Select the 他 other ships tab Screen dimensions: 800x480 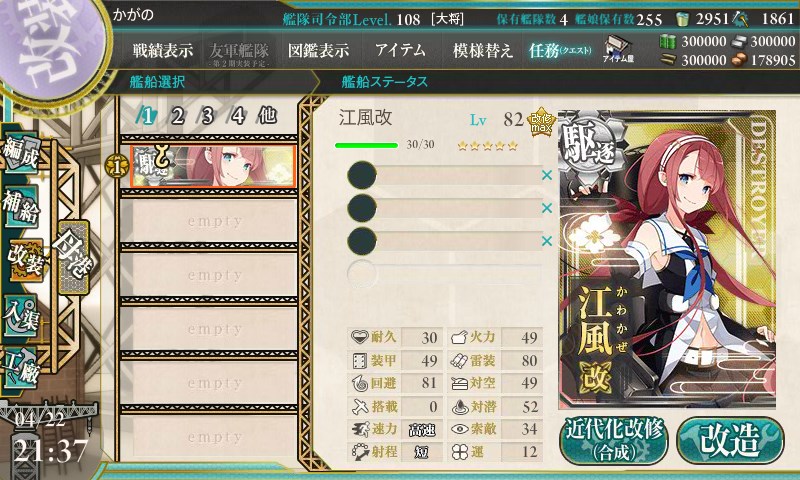tap(267, 116)
